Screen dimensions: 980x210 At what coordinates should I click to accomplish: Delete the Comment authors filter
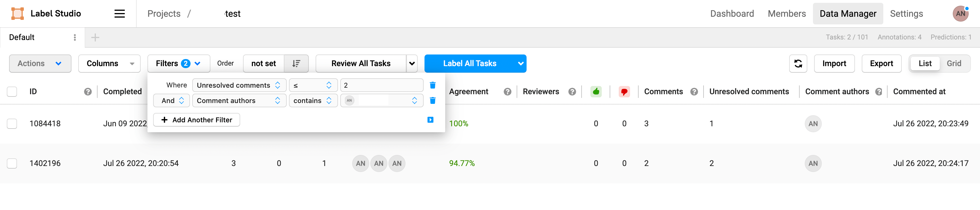coord(432,101)
